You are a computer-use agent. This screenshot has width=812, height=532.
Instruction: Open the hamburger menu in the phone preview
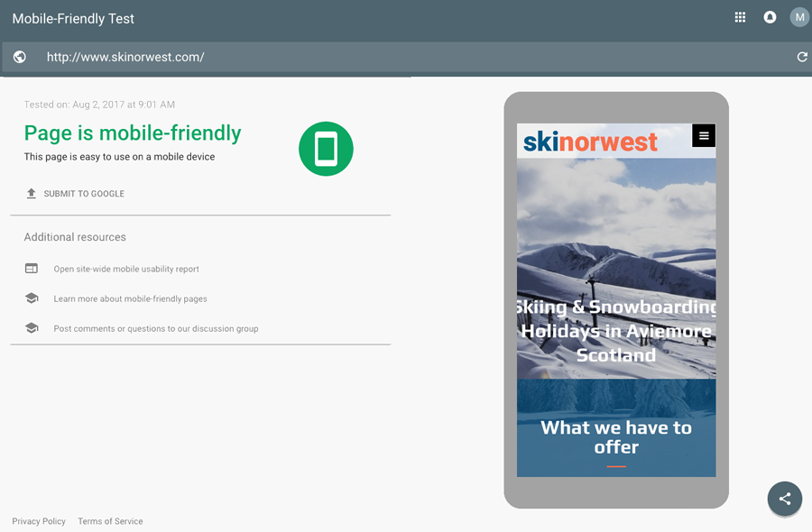[704, 135]
